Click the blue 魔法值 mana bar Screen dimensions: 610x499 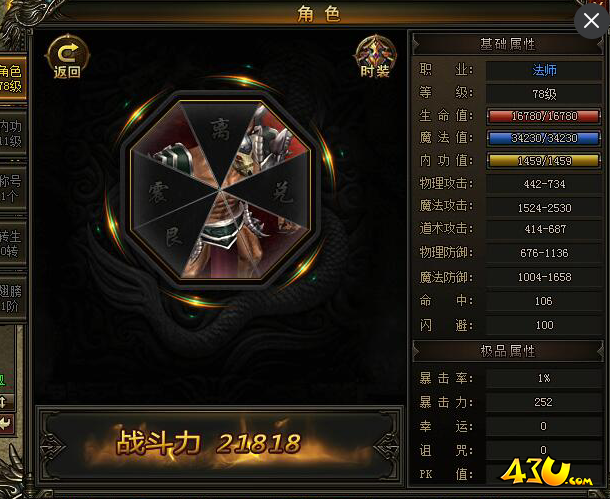tap(544, 138)
